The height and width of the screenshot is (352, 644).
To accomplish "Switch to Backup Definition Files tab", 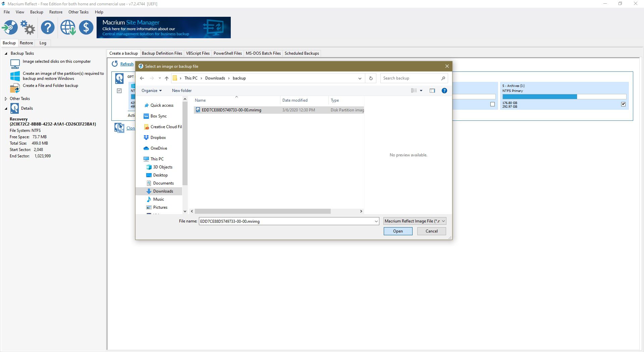I will pos(162,53).
